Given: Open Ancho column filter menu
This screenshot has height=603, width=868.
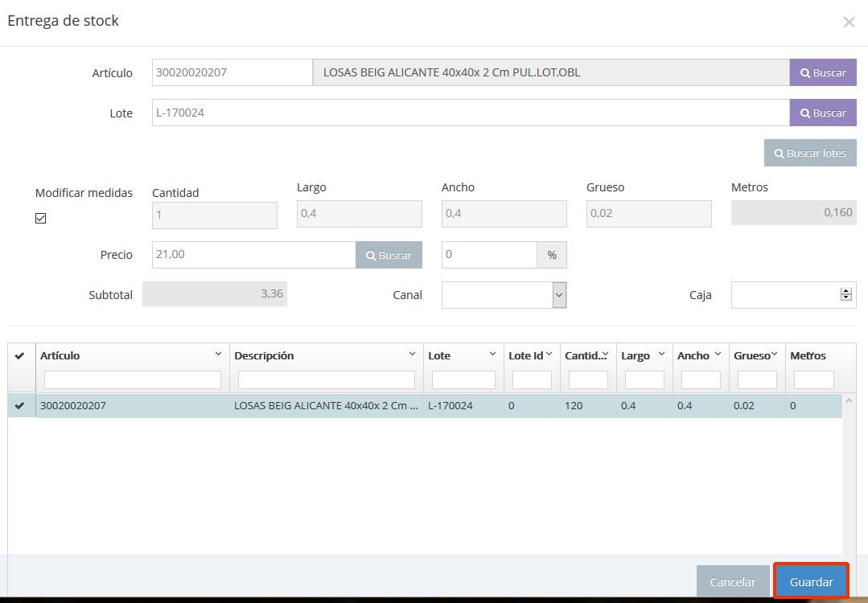Looking at the screenshot, I should 718,354.
